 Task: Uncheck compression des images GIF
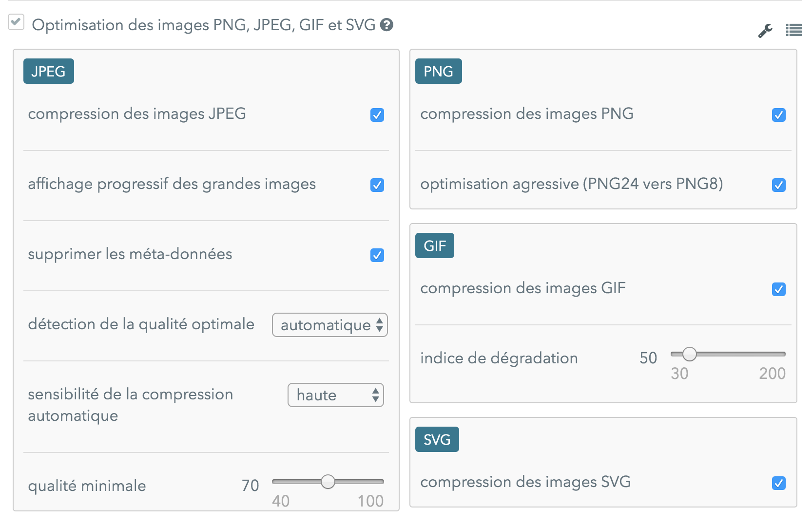pos(779,289)
